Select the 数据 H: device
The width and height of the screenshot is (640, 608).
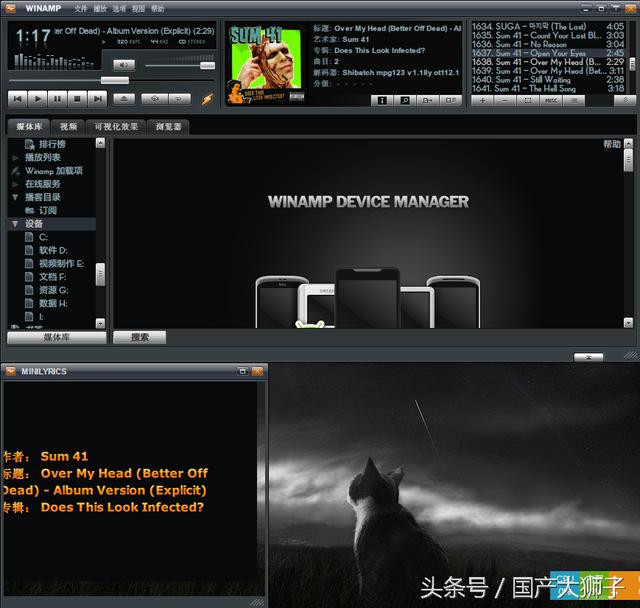(x=53, y=303)
